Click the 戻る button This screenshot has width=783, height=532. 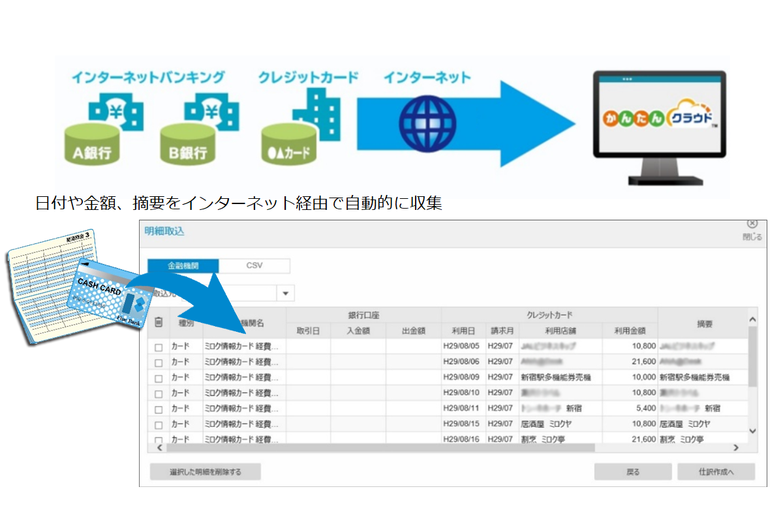(632, 472)
